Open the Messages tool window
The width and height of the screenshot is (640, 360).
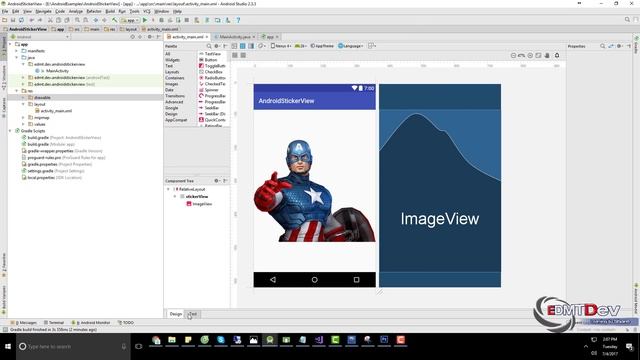[x=23, y=322]
